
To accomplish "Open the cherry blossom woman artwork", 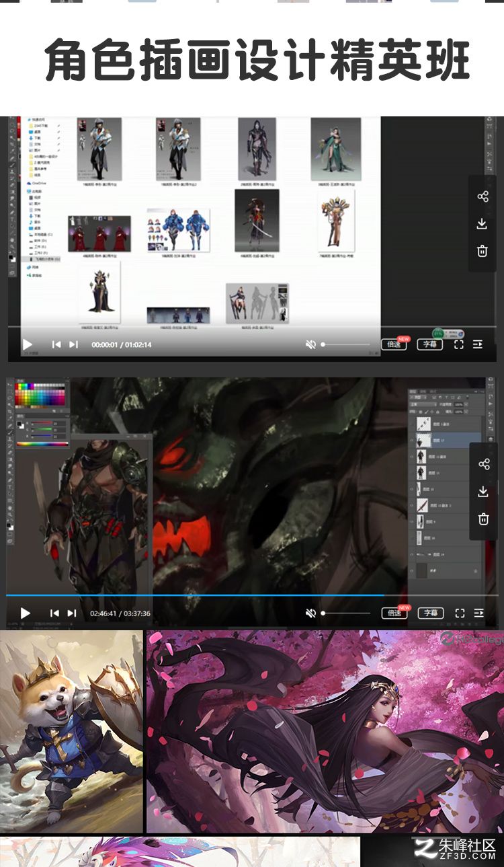I will [325, 731].
